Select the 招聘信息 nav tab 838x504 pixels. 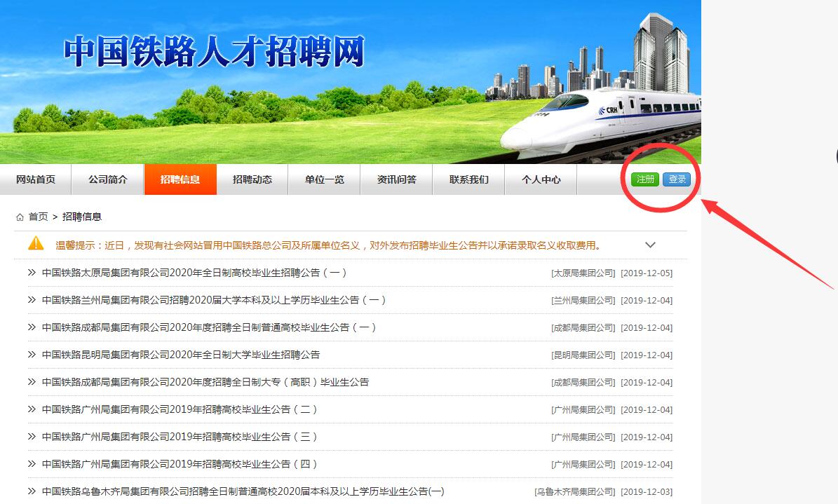180,179
